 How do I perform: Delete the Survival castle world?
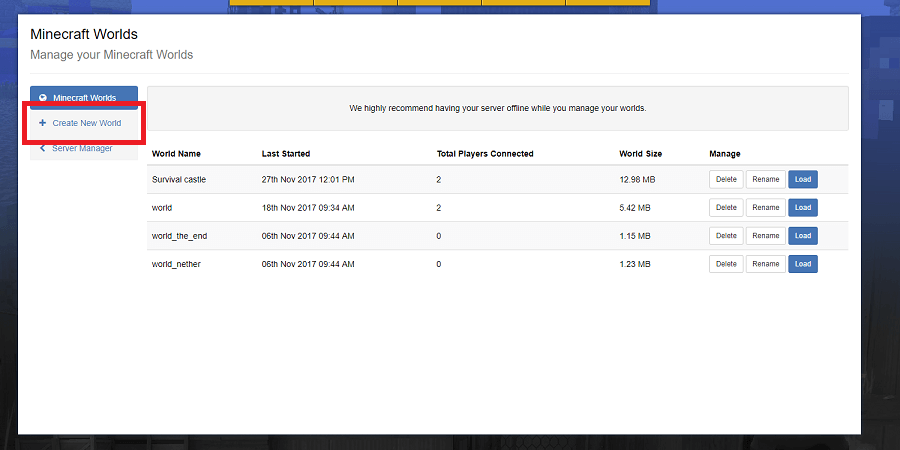click(x=726, y=179)
